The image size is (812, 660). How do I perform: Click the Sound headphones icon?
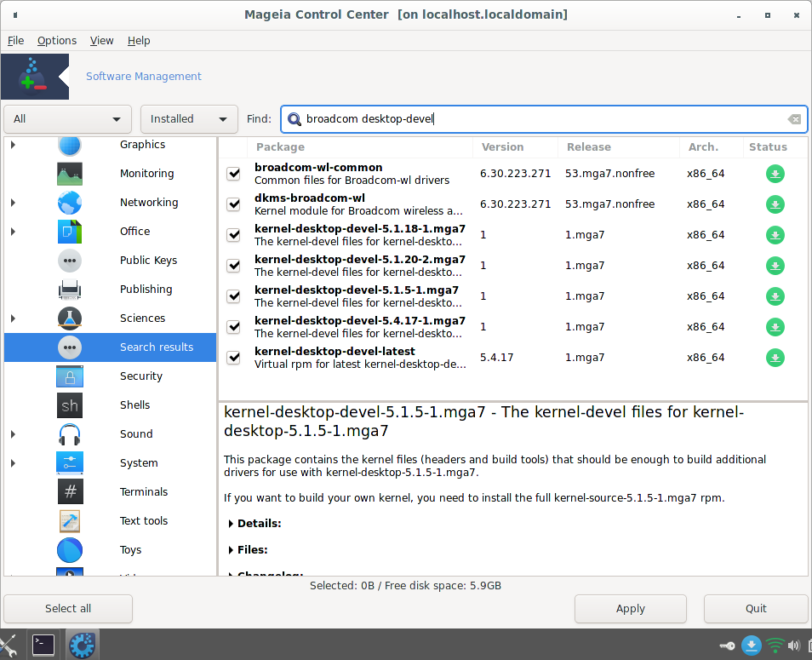point(70,434)
